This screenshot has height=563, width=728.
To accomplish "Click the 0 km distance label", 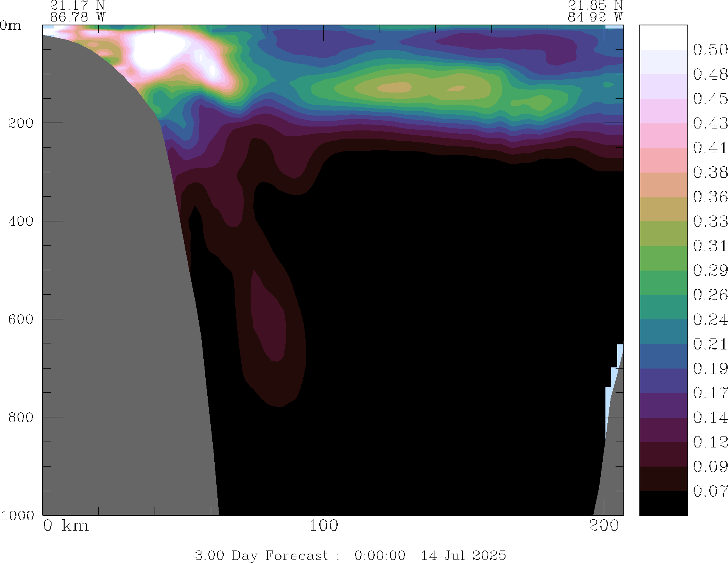I will 66,526.
